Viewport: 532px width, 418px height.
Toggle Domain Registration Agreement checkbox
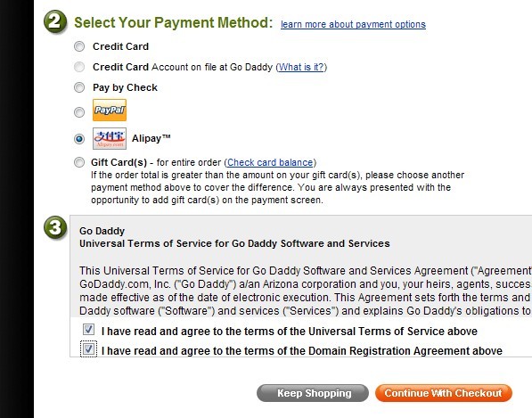(x=88, y=348)
